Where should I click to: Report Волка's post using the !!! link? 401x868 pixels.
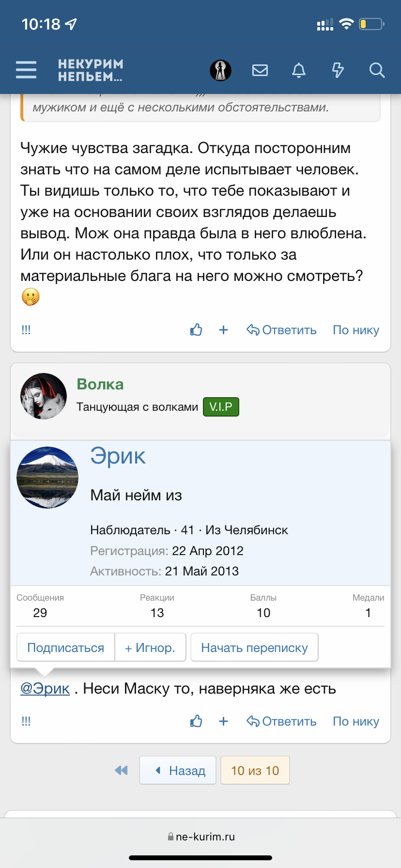26,721
